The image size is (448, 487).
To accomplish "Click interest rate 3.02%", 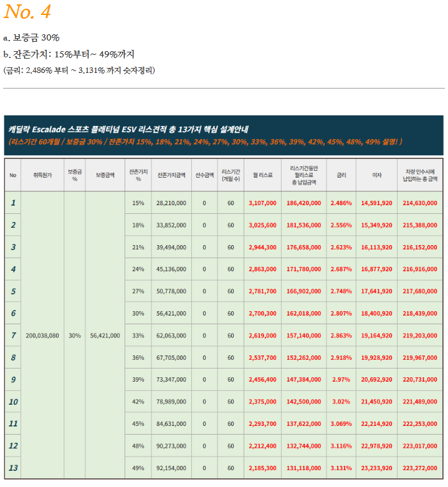I will 341,402.
